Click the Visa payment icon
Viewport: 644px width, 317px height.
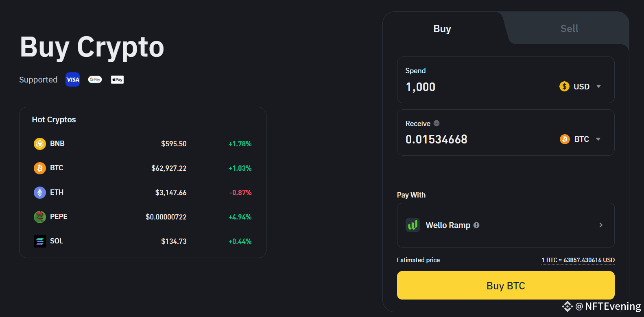click(x=73, y=80)
